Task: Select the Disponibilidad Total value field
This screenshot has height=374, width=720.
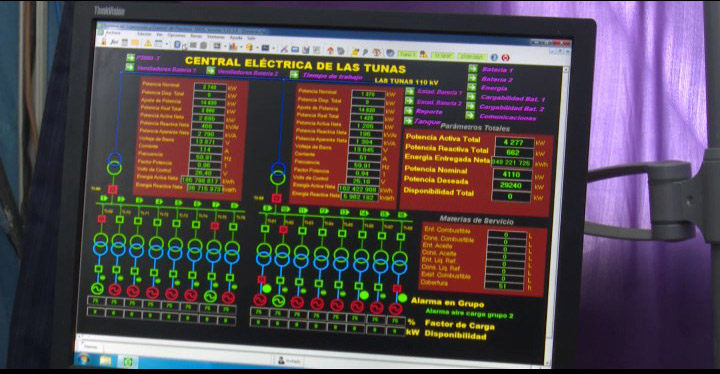Action: [511, 196]
